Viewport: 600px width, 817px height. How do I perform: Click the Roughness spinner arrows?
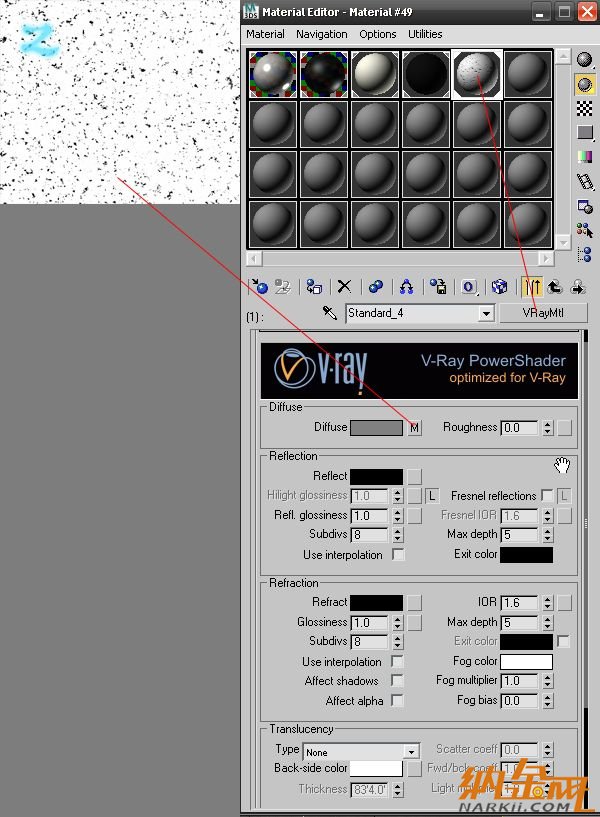(x=547, y=428)
